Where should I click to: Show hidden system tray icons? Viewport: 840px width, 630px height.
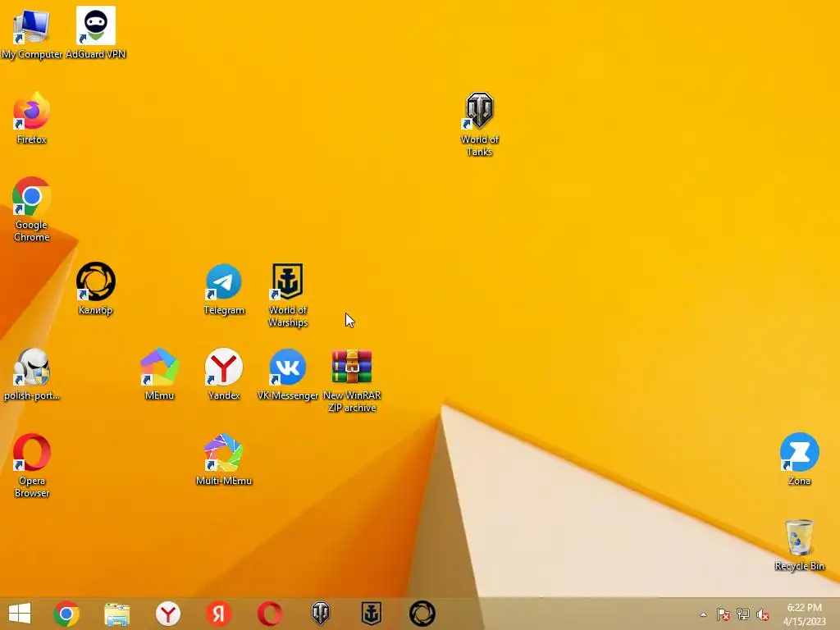click(x=703, y=614)
